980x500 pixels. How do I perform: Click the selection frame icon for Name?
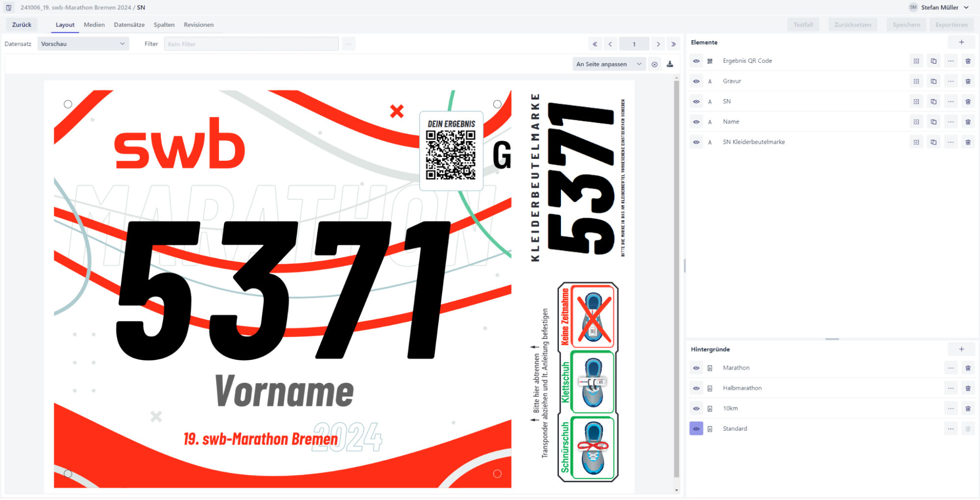tap(916, 122)
